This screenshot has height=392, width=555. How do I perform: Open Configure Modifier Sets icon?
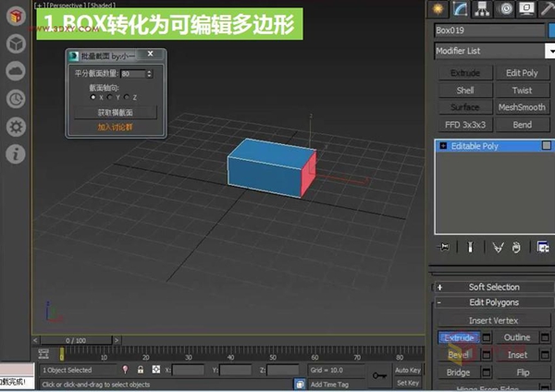[543, 247]
